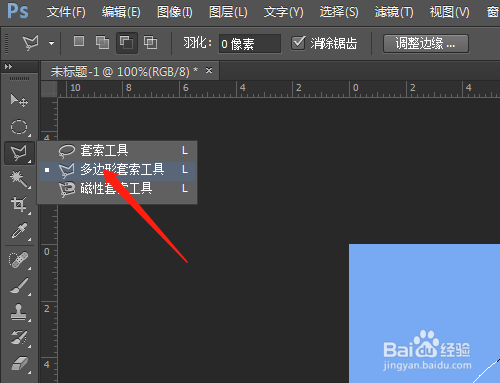Image resolution: width=500 pixels, height=383 pixels.
Task: Enable Add to Selection mode
Action: [102, 43]
